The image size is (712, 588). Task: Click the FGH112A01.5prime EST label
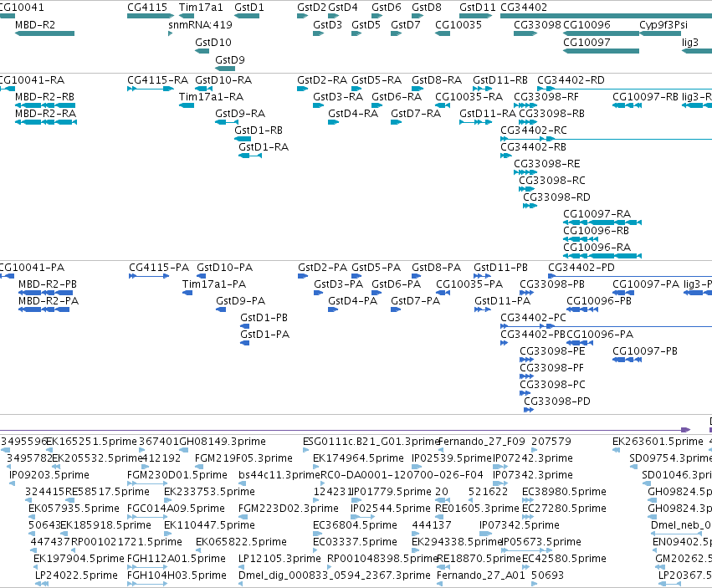pos(177,559)
